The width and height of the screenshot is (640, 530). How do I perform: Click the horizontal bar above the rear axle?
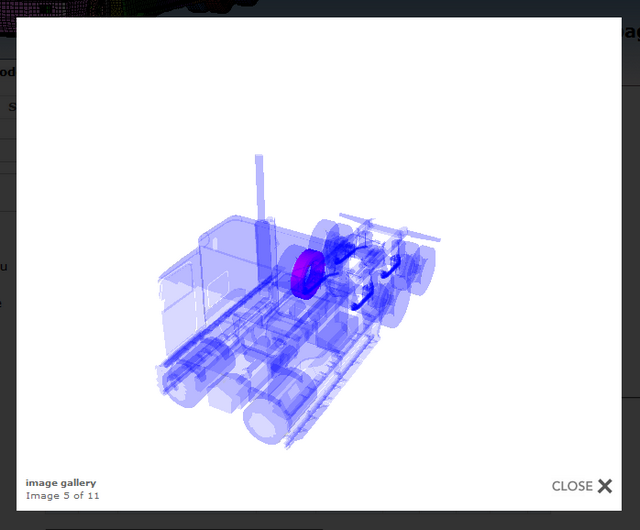pos(390,225)
